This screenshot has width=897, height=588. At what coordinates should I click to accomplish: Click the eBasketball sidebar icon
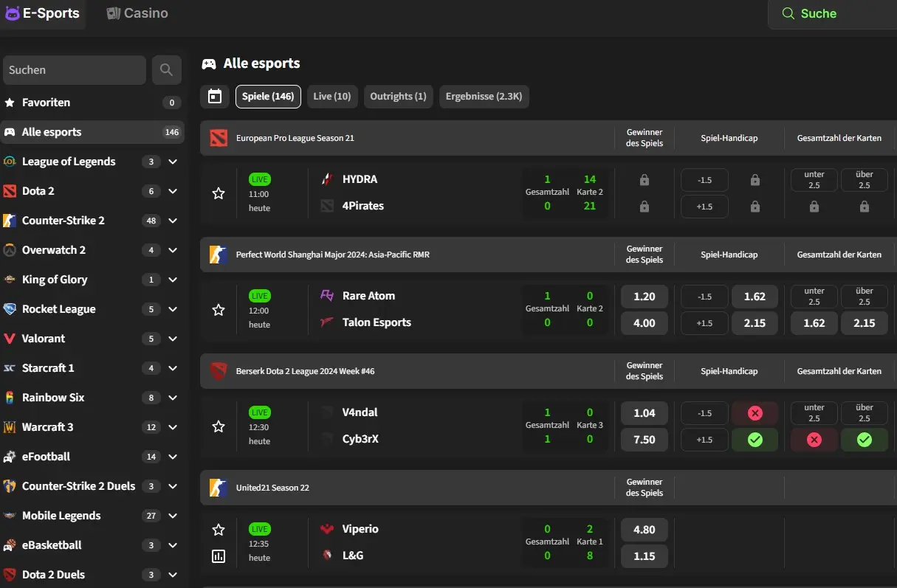(10, 545)
